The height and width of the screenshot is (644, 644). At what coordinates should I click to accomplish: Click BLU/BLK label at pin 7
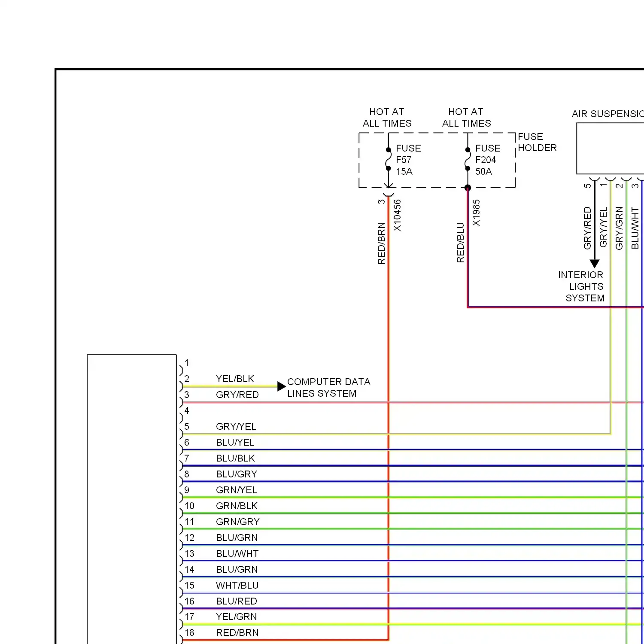235,458
